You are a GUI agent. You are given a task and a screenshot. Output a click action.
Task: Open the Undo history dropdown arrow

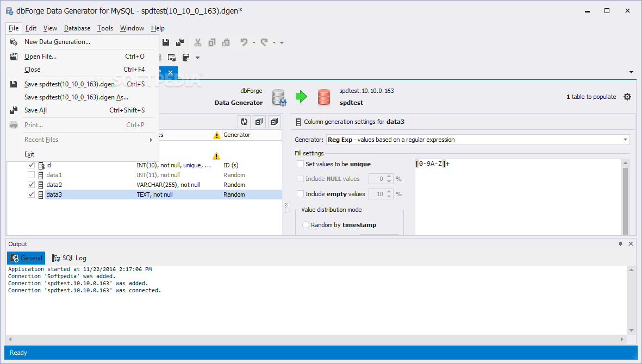[254, 42]
